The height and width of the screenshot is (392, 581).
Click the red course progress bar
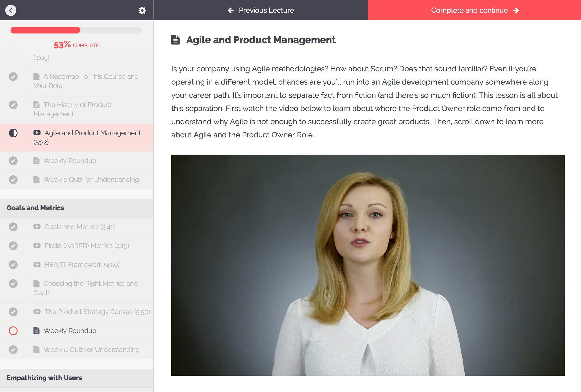coord(45,30)
